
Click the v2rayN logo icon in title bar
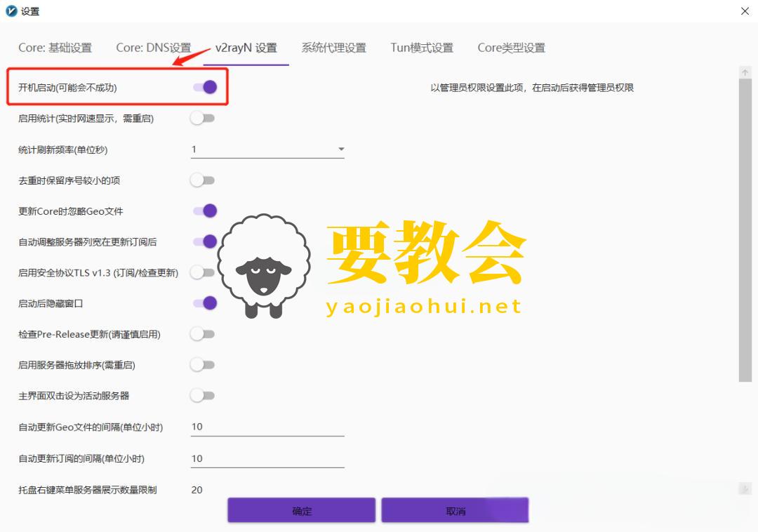pos(11,11)
